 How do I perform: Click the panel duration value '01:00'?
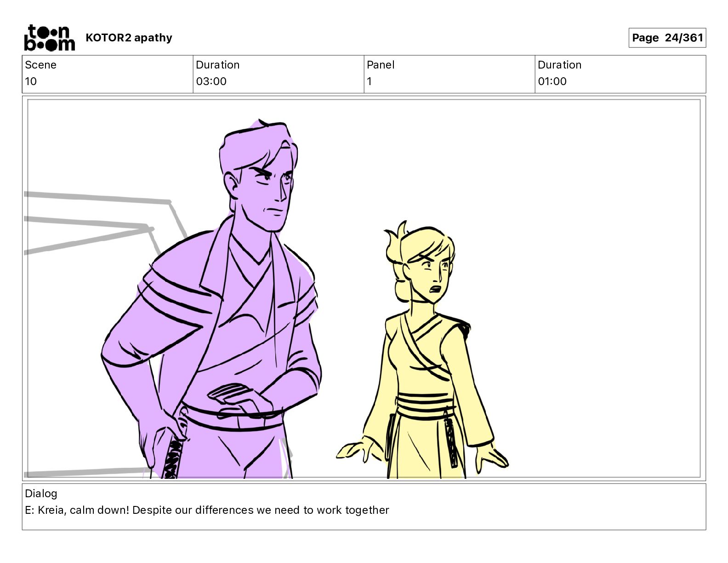[x=552, y=81]
